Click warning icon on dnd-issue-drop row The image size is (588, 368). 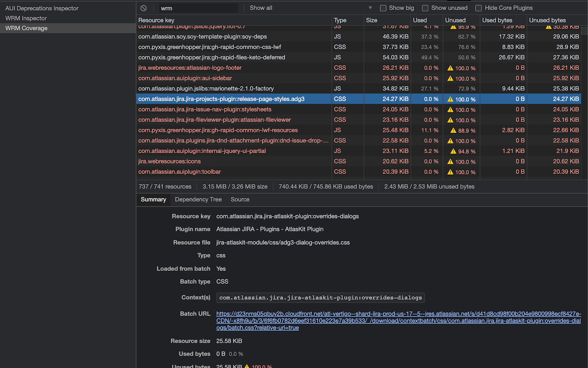click(449, 140)
